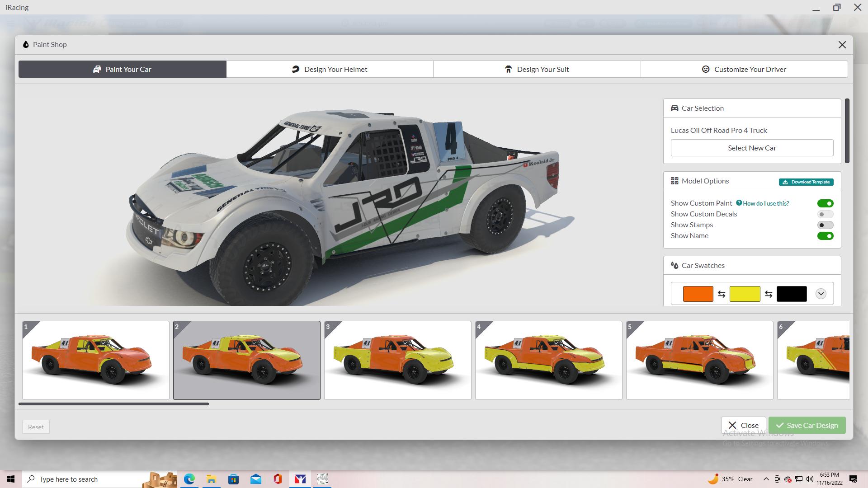Viewport: 868px width, 488px height.
Task: Click the Download Template icon
Action: point(785,182)
